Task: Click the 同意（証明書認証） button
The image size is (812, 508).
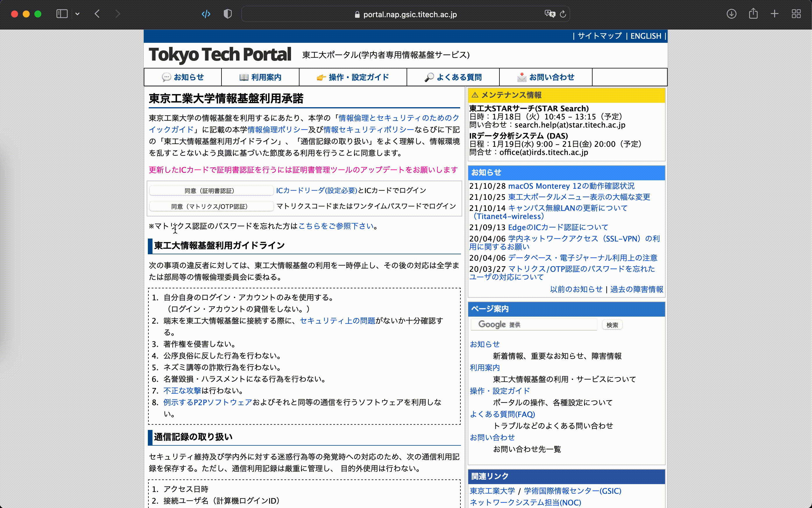Action: click(212, 191)
